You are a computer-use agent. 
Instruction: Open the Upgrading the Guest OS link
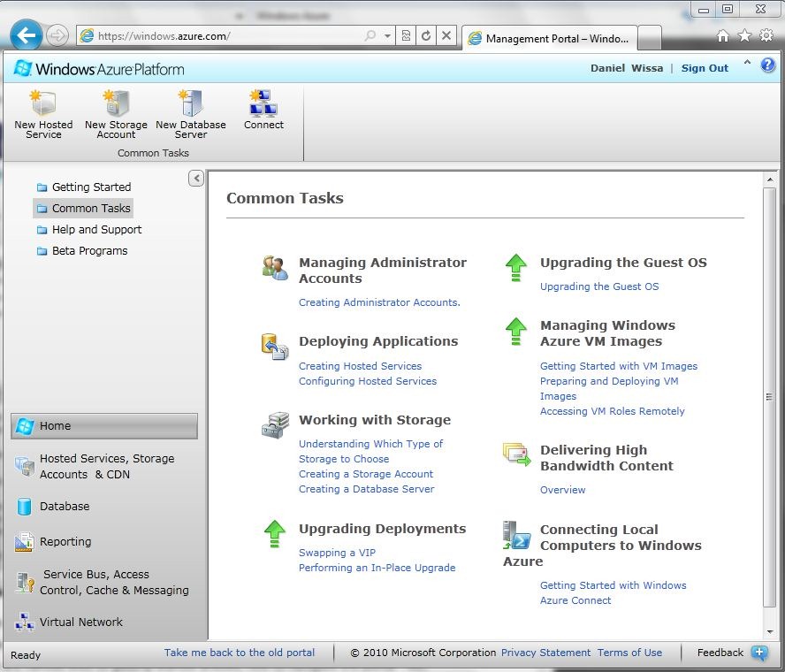point(599,286)
